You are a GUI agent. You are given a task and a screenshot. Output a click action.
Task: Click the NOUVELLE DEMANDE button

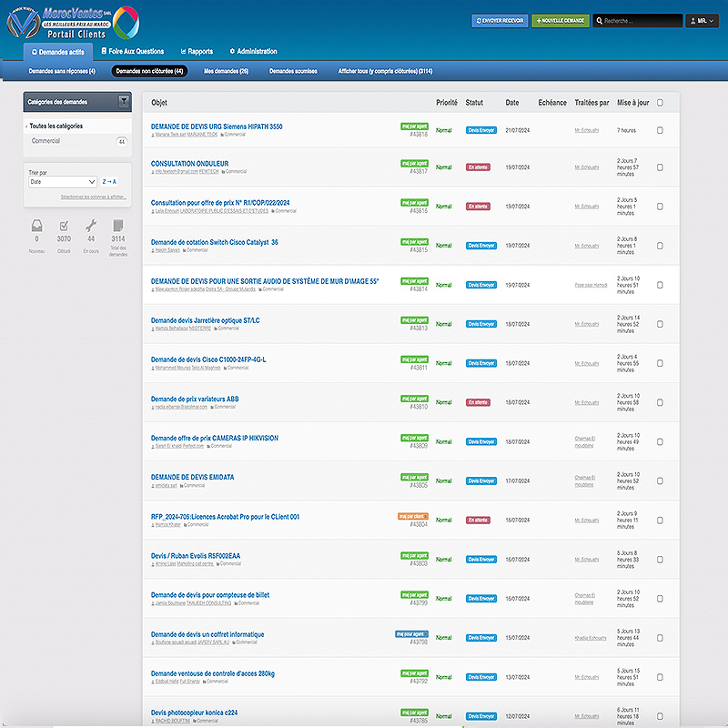(560, 20)
